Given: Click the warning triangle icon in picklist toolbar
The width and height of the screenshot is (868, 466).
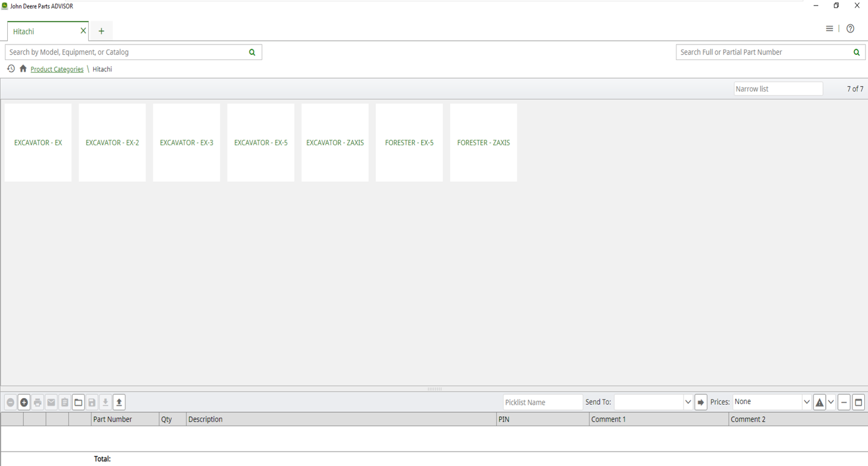Looking at the screenshot, I should [819, 402].
